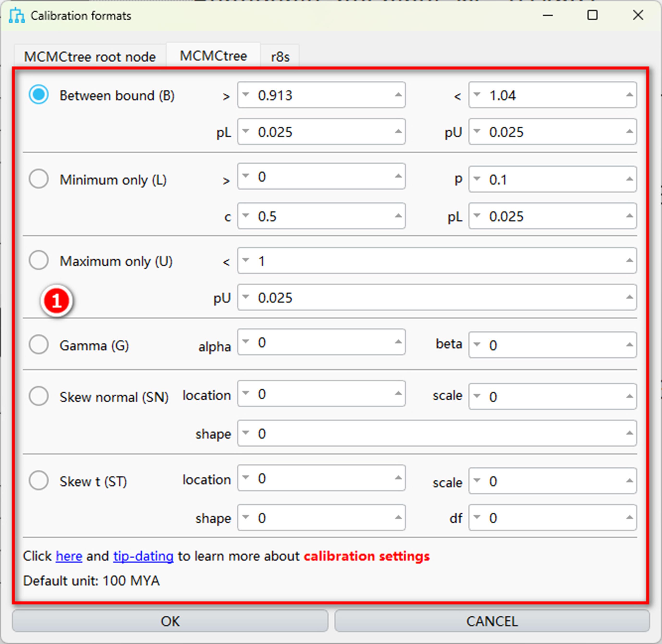
Task: Increase the Skew t df value
Action: tap(629, 517)
